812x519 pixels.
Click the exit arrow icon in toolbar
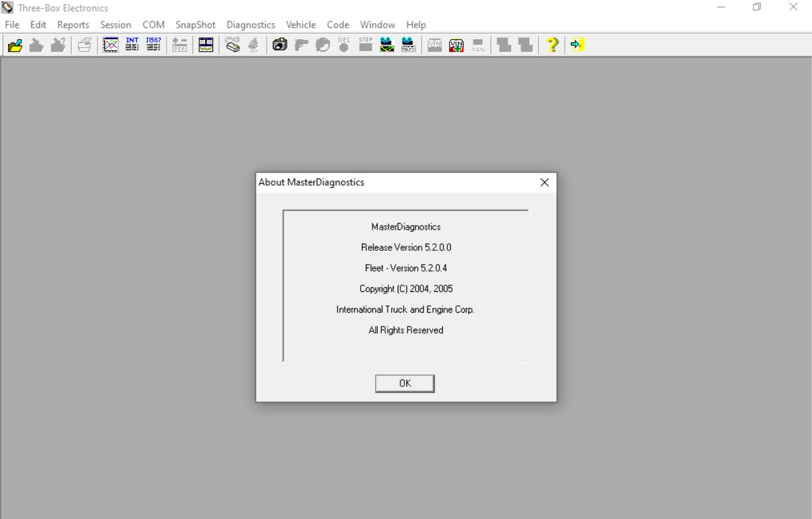(x=577, y=45)
